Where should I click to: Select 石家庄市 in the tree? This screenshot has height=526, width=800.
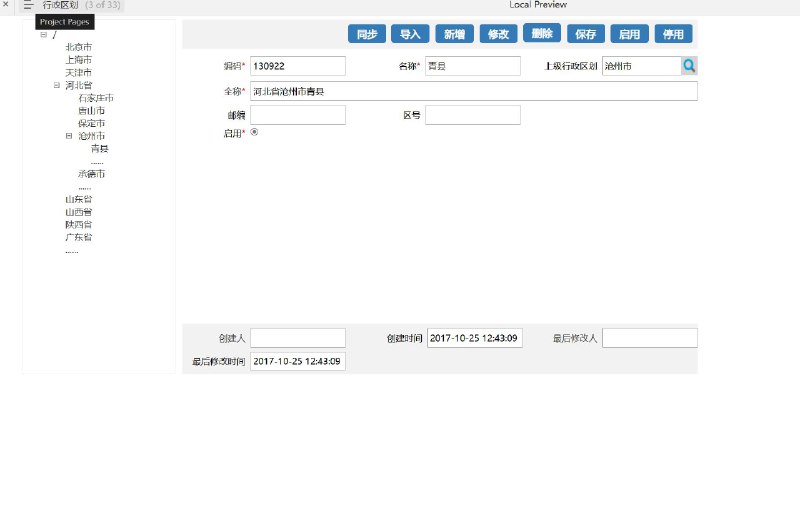click(x=96, y=98)
